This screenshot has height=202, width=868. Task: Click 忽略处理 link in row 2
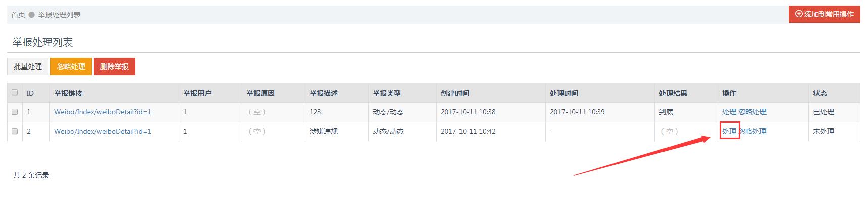(x=753, y=131)
